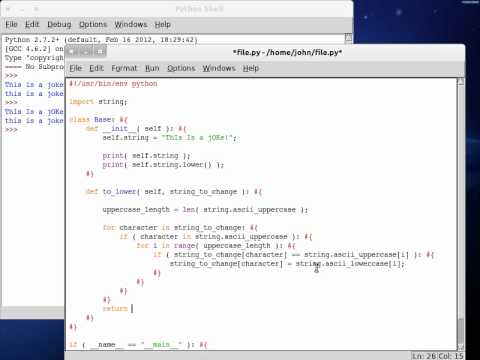Open the Run menu in the editor
Viewport: 480px width, 360px height.
pyautogui.click(x=152, y=68)
